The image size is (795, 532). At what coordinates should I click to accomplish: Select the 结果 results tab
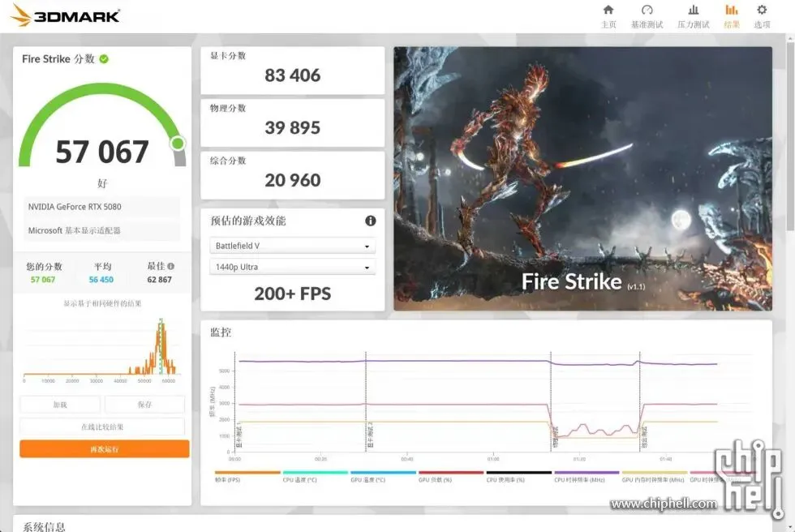(x=732, y=16)
